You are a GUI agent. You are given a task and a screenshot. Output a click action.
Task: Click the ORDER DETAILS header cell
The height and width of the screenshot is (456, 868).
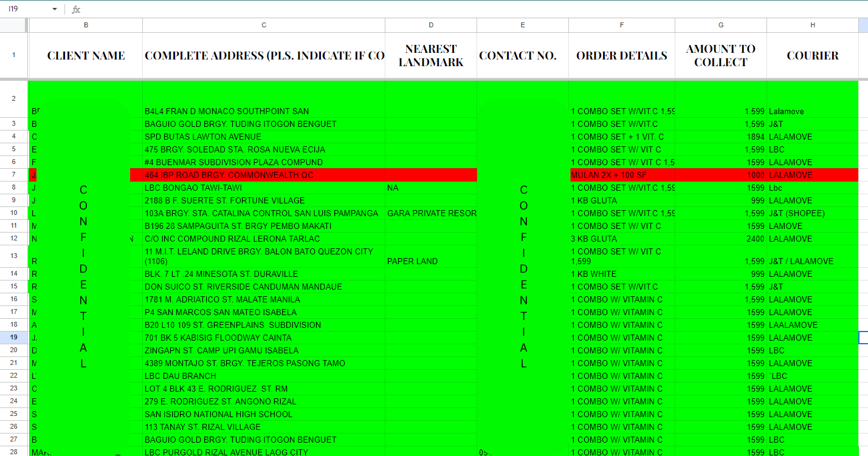tap(622, 55)
